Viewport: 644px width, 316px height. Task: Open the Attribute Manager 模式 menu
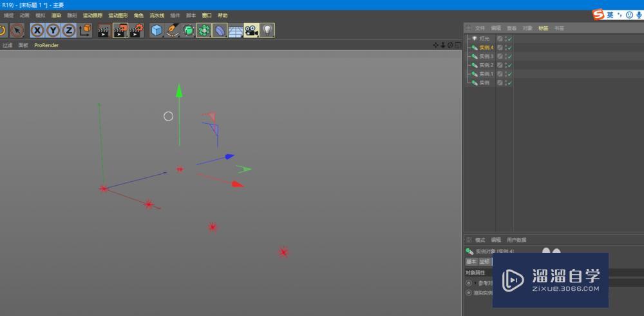point(480,240)
